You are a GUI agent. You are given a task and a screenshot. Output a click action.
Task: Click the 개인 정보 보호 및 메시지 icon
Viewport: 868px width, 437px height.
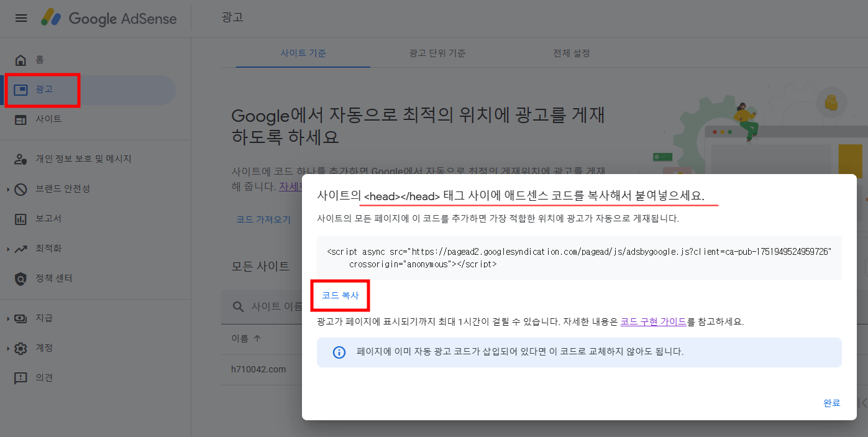point(21,159)
